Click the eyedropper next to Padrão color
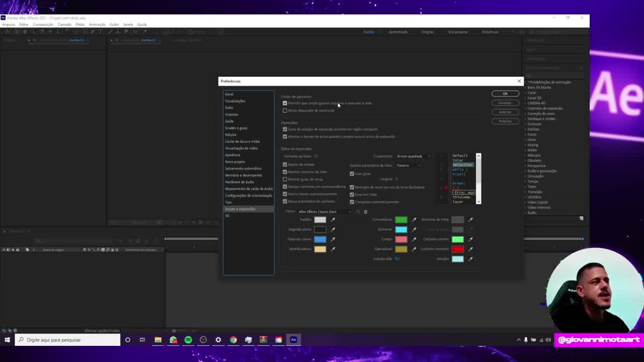The width and height of the screenshot is (644, 362). [333, 220]
